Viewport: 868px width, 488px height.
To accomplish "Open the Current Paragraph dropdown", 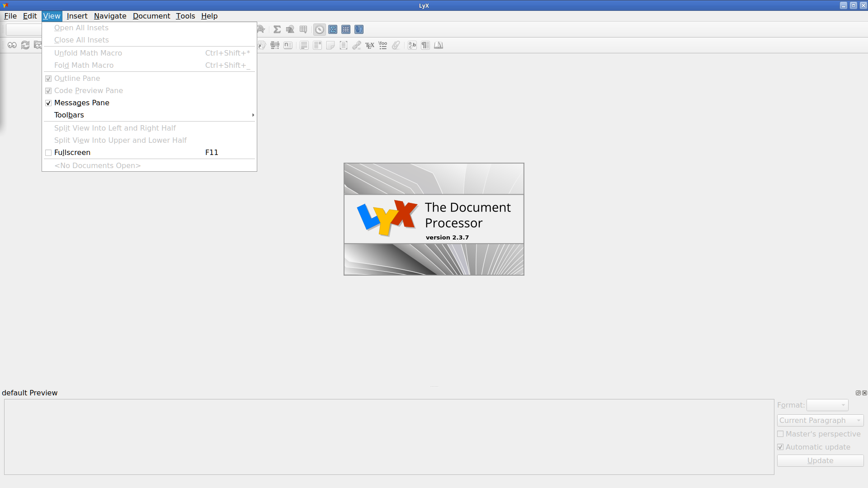I will (x=820, y=420).
